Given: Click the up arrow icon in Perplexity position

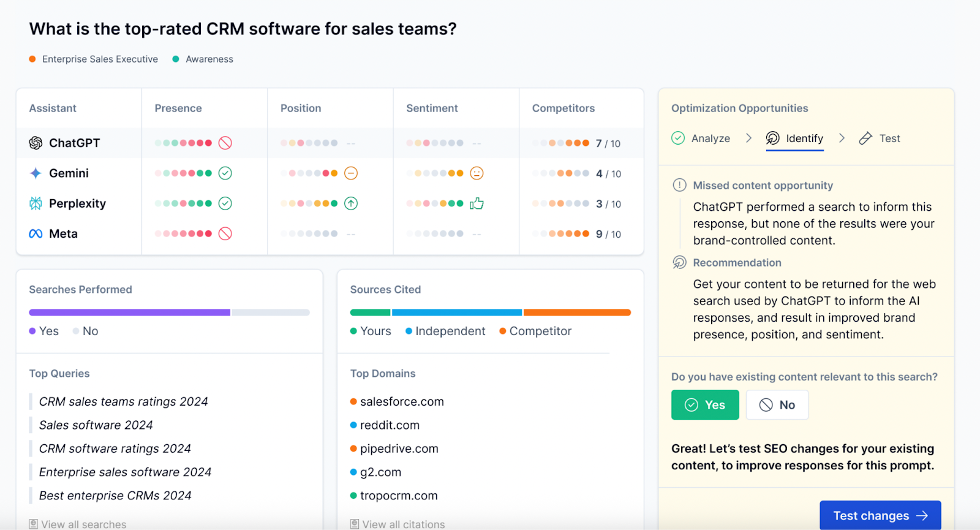Looking at the screenshot, I should [351, 203].
